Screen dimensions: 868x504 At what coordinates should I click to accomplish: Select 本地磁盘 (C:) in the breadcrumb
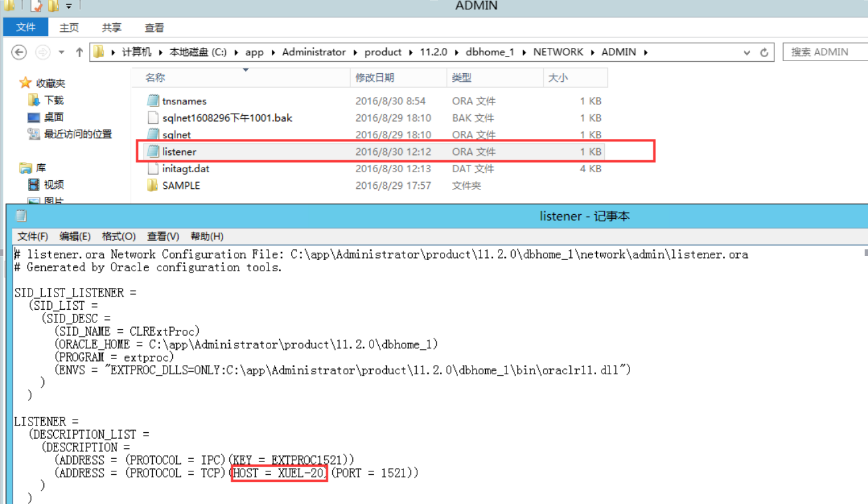198,52
